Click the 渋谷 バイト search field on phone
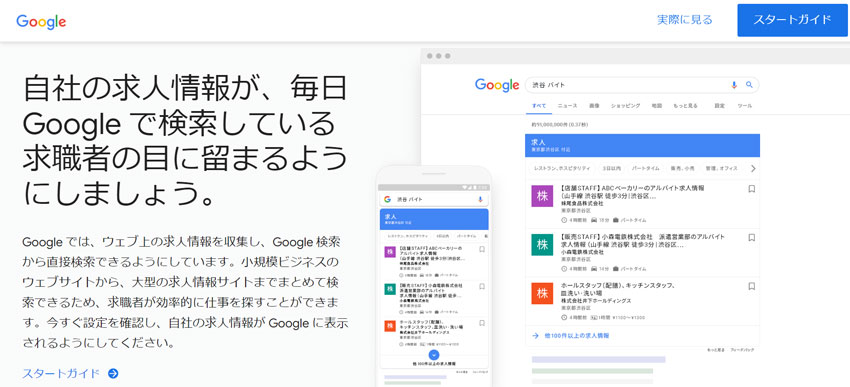Screen dimensions: 850x387 [434, 199]
